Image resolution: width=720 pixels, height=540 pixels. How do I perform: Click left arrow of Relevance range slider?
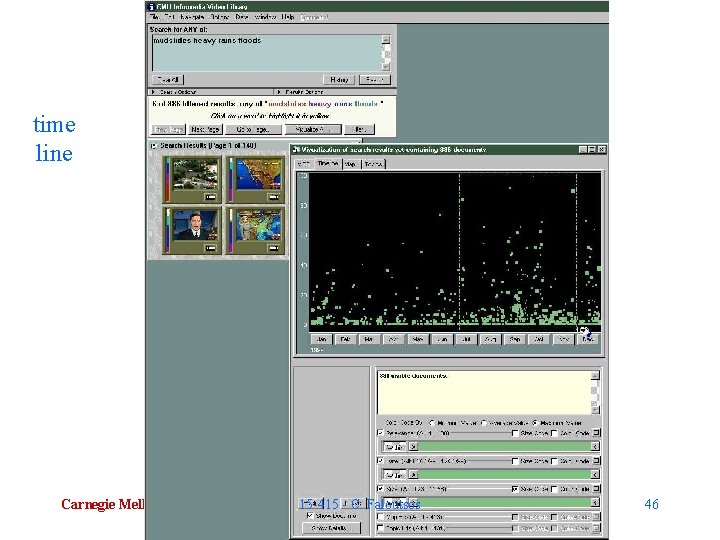point(413,446)
